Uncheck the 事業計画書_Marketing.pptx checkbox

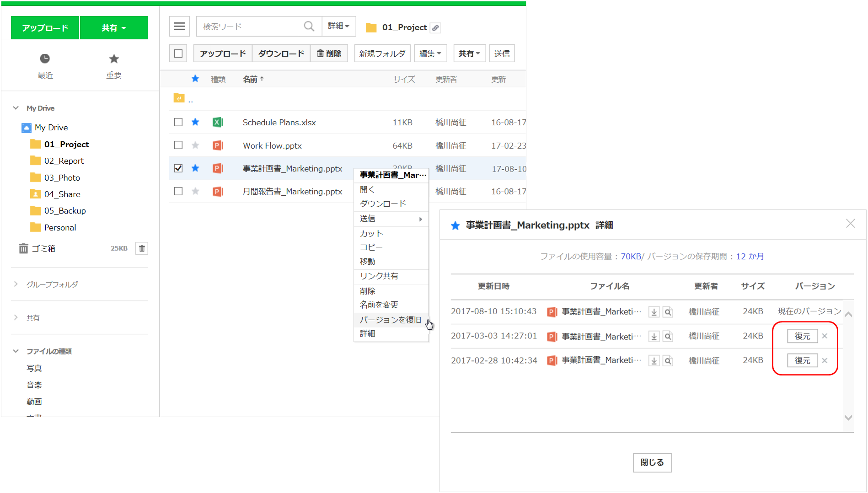(x=178, y=168)
